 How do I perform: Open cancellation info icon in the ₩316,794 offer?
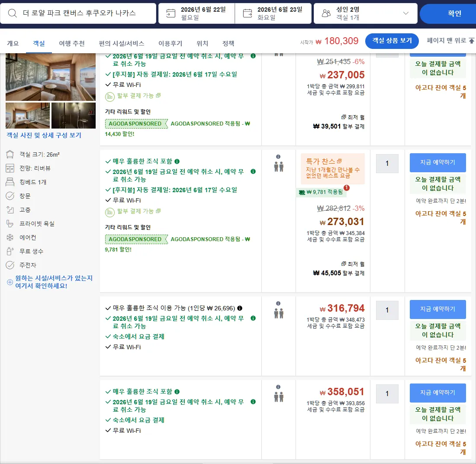tap(253, 318)
